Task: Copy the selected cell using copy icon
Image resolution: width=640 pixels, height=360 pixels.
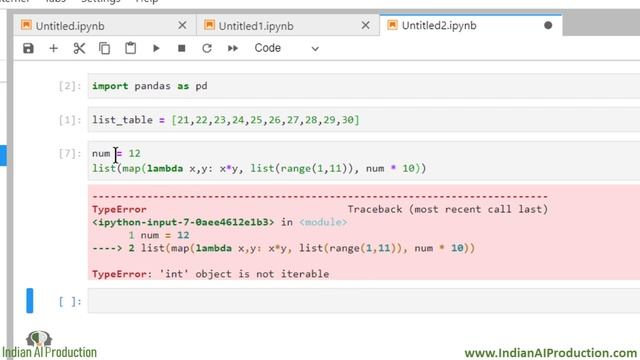Action: coord(104,48)
